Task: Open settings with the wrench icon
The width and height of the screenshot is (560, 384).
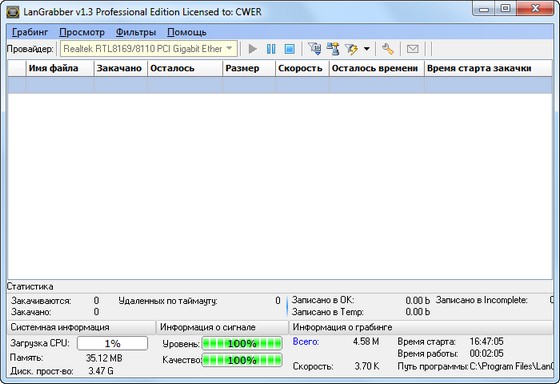Action: click(x=388, y=49)
